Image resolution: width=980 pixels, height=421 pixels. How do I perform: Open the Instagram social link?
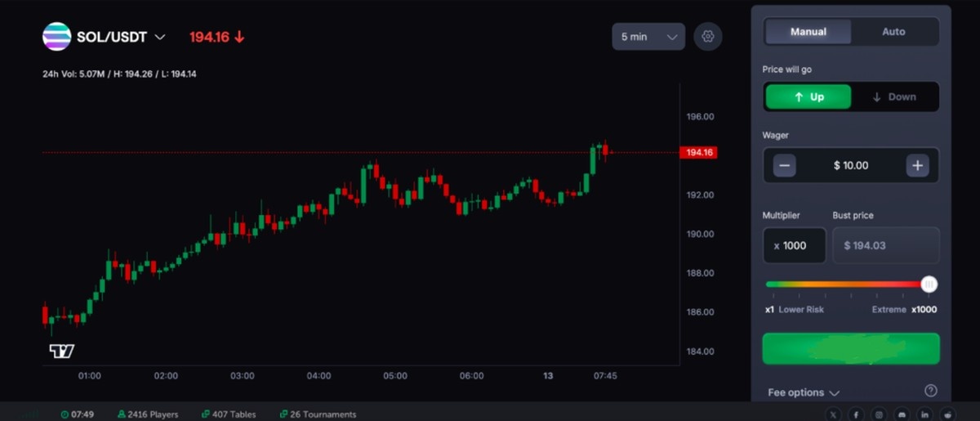click(x=879, y=414)
